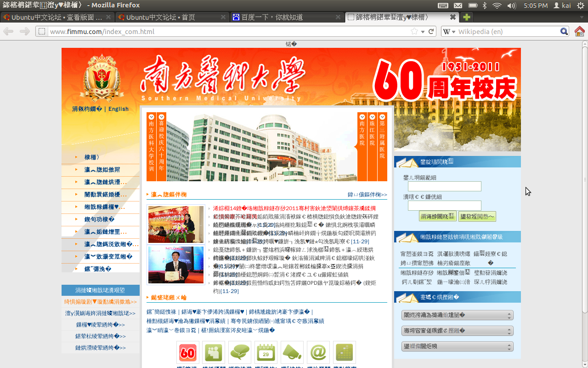The height and width of the screenshot is (368, 588).
Task: Click the green megaphone icon
Action: coord(292,352)
